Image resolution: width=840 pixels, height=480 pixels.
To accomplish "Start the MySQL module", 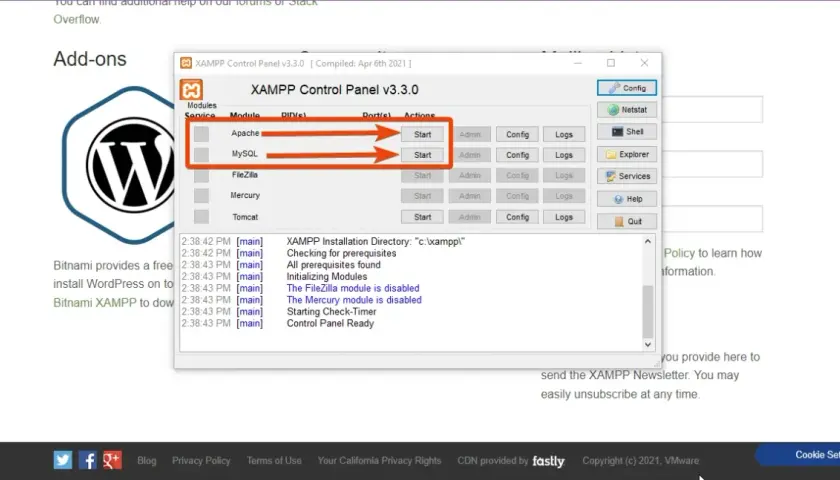I will [422, 155].
